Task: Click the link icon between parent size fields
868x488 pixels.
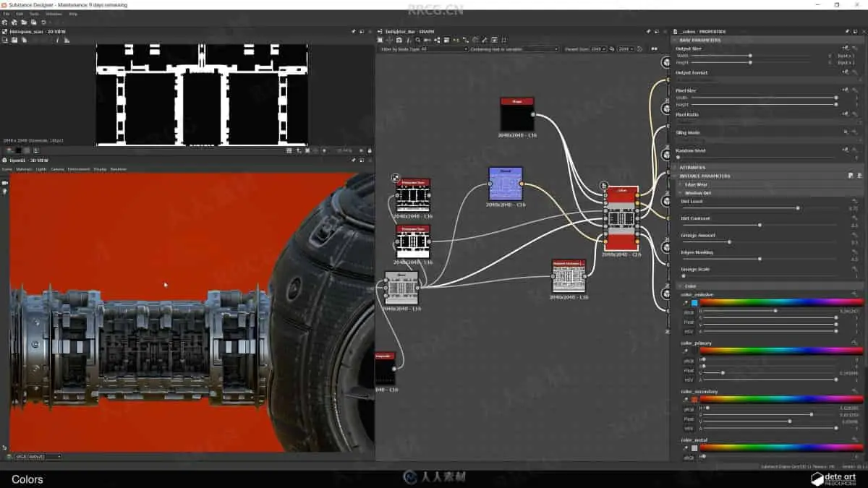Action: coord(612,49)
